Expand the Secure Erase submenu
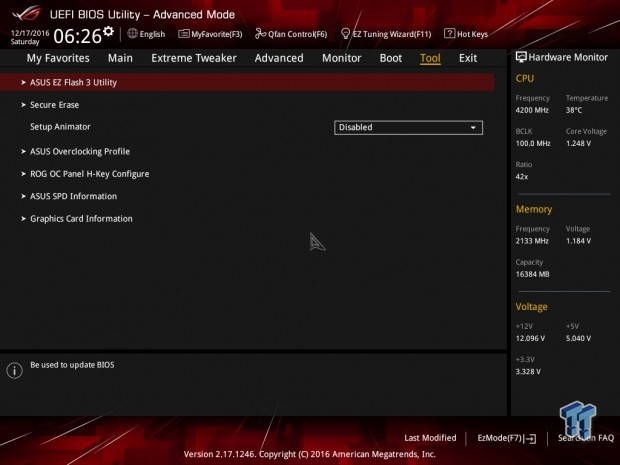 (x=55, y=105)
